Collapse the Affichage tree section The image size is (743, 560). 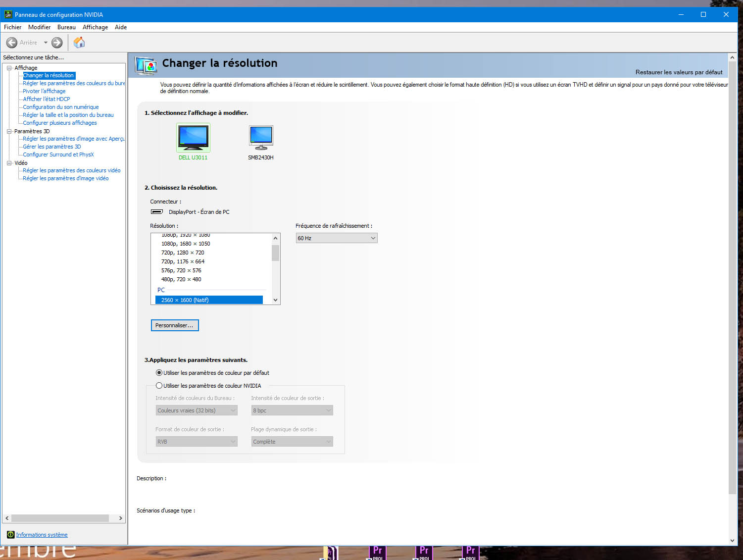pyautogui.click(x=9, y=68)
